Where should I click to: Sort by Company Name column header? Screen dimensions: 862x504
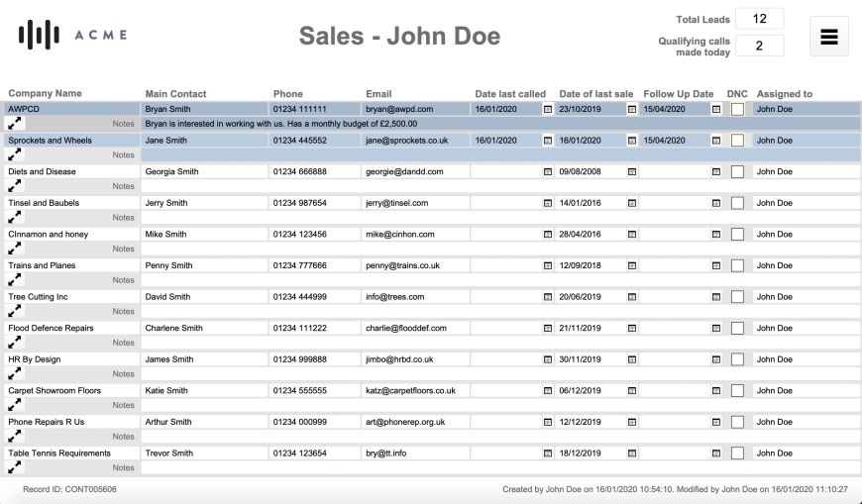[x=45, y=93]
